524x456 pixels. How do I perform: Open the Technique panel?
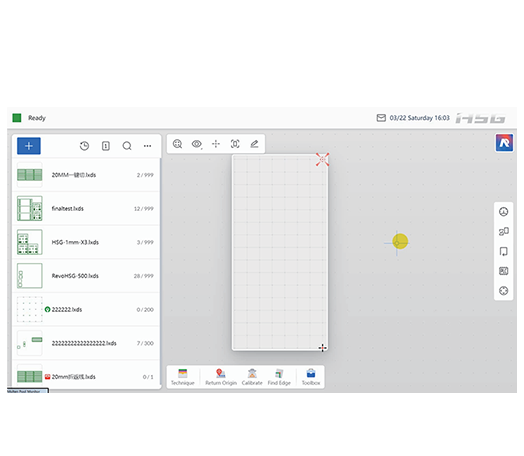pyautogui.click(x=182, y=377)
